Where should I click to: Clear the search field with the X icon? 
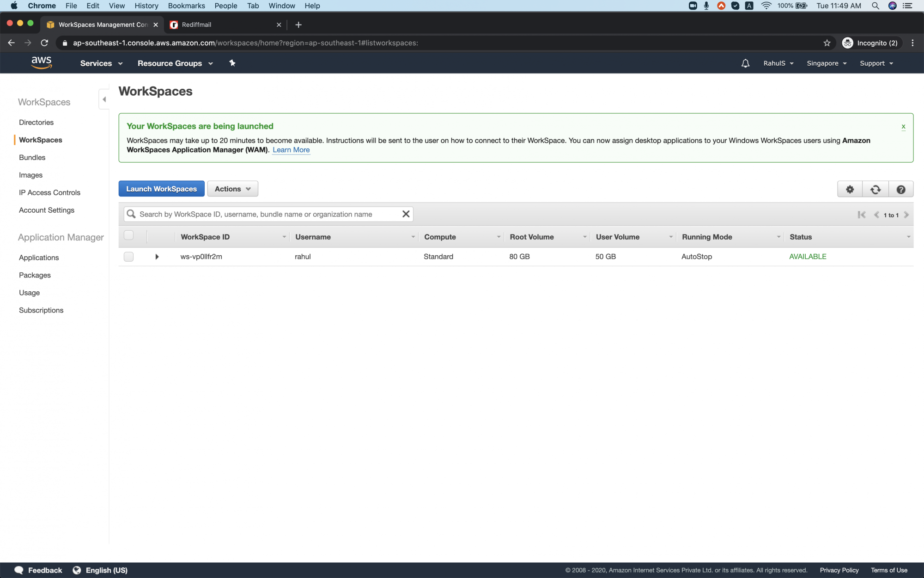(406, 214)
